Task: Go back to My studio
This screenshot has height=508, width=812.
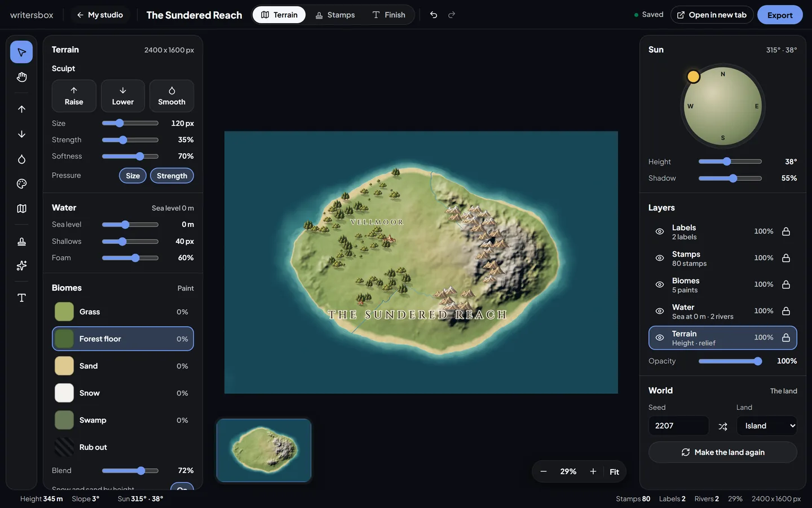Action: [100, 15]
